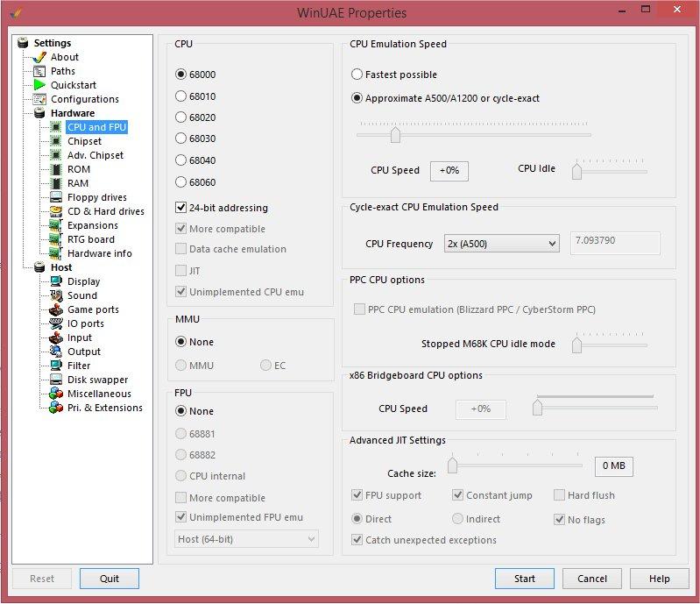Open the CPU Frequency dropdown

(502, 244)
